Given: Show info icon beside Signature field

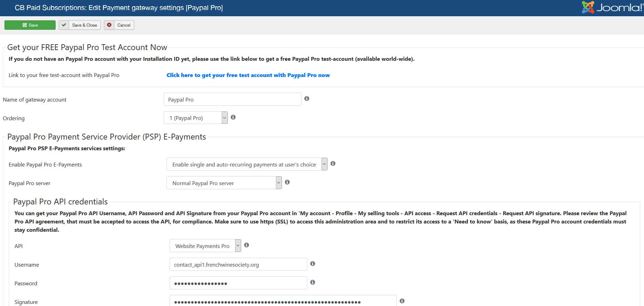Looking at the screenshot, I should click(402, 301).
